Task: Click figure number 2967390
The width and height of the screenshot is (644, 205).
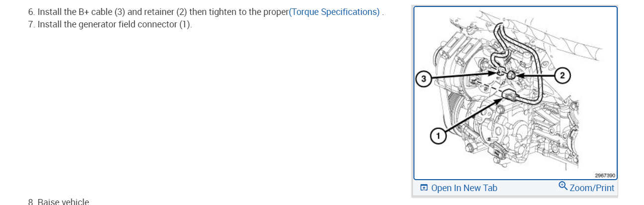Action: (605, 175)
